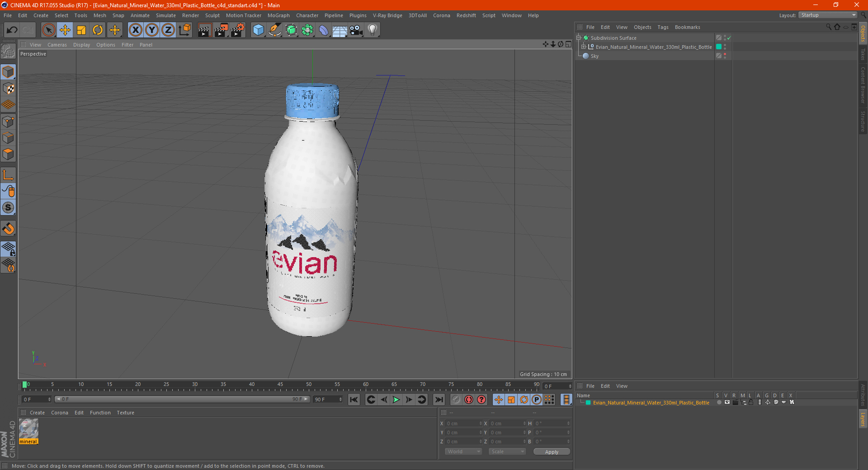Toggle Sky visibility dots
The image size is (868, 470).
point(725,56)
